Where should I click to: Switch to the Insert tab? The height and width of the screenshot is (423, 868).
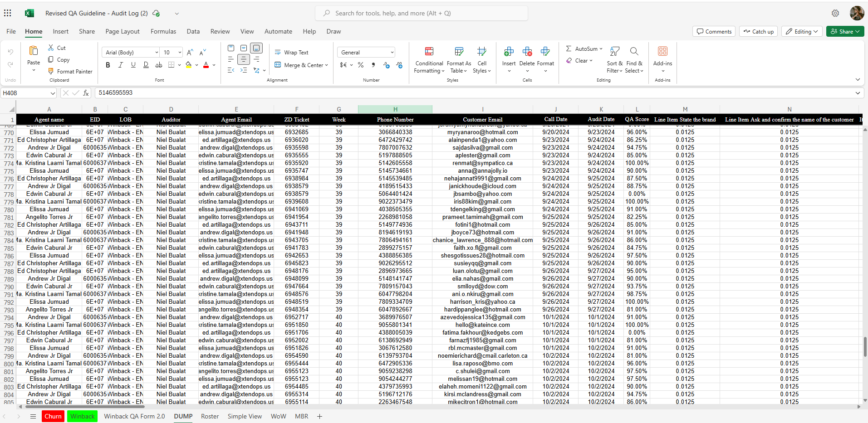(x=61, y=32)
